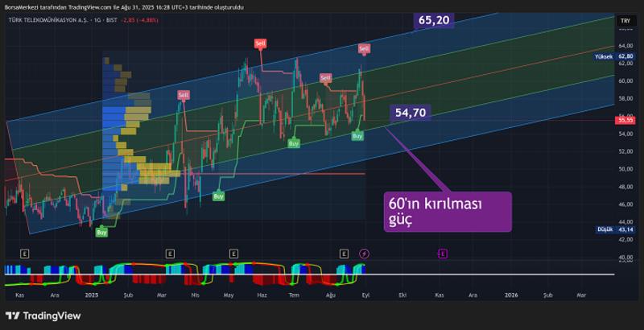The width and height of the screenshot is (644, 330).
Task: Click the Eyl month on time axis
Action: click(x=366, y=295)
